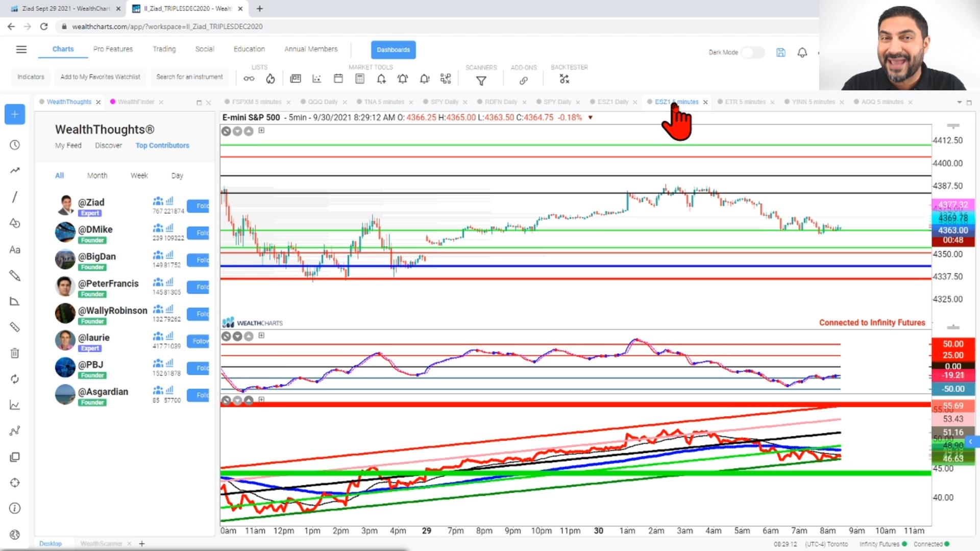Image resolution: width=980 pixels, height=551 pixels.
Task: Open the notifications bell at top right
Action: click(802, 52)
